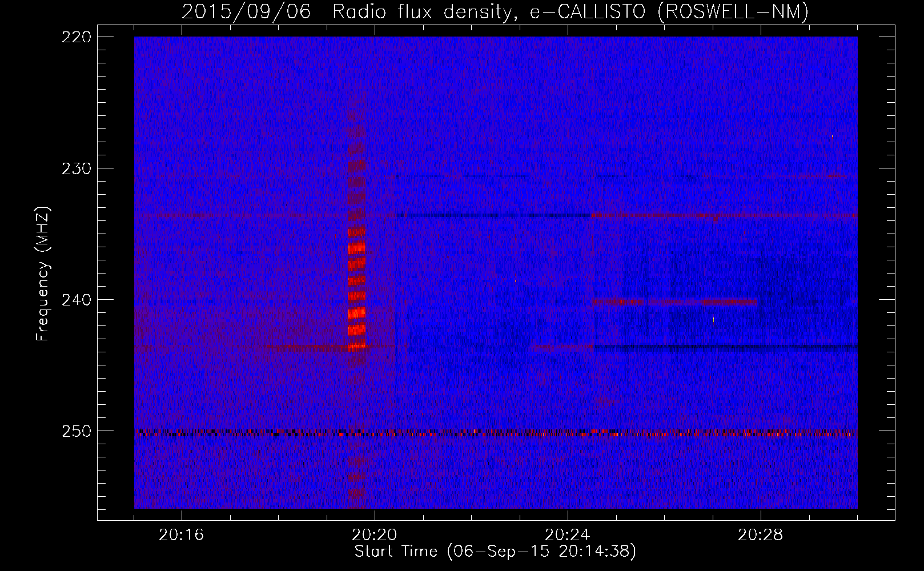Select the 220 frequency axis label
This screenshot has height=571, width=924.
76,38
